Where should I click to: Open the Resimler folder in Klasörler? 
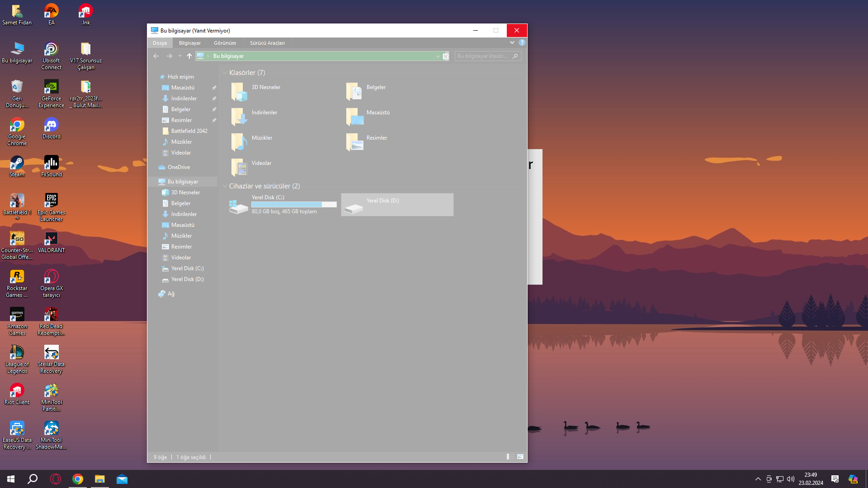(x=354, y=142)
